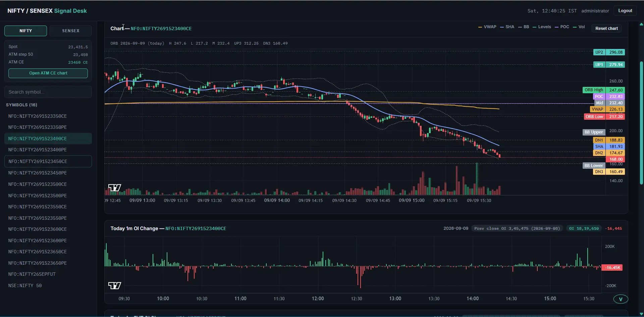Image resolution: width=644 pixels, height=317 pixels.
Task: Select symbol NFO:NIFTY26SEPFUT
Action: 48,274
